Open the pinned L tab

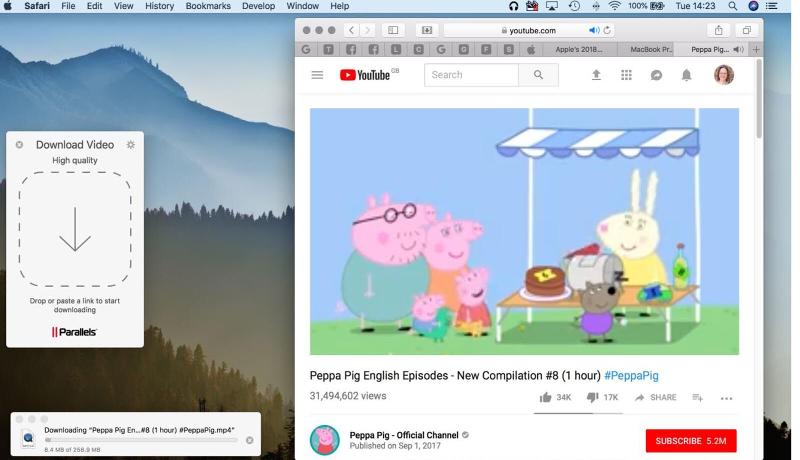click(x=396, y=49)
